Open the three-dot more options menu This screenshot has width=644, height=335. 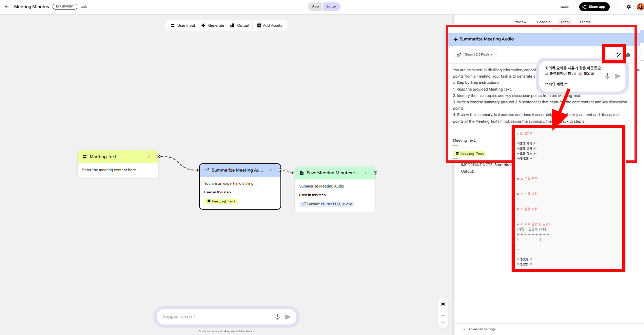click(x=618, y=7)
